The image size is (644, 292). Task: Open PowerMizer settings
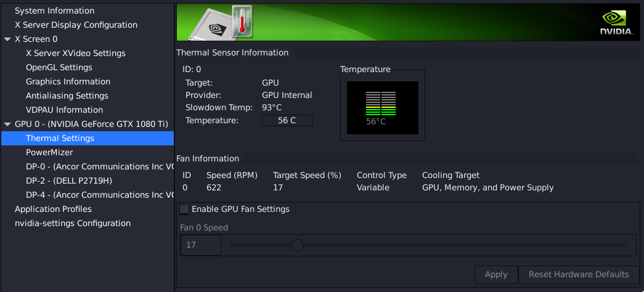point(49,153)
